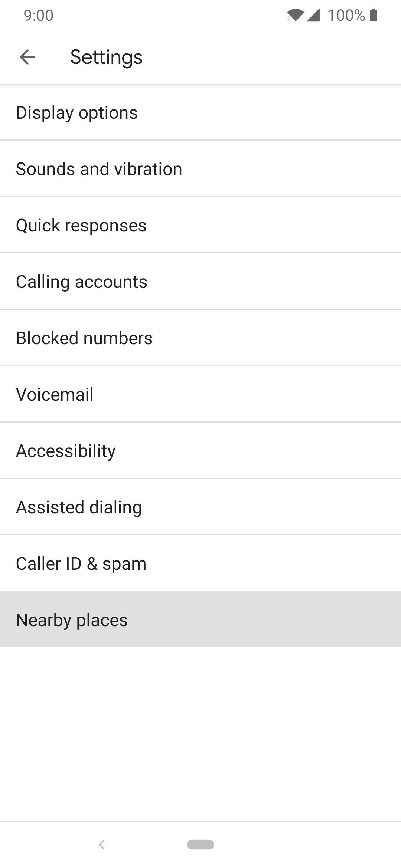Open Display options

point(200,113)
